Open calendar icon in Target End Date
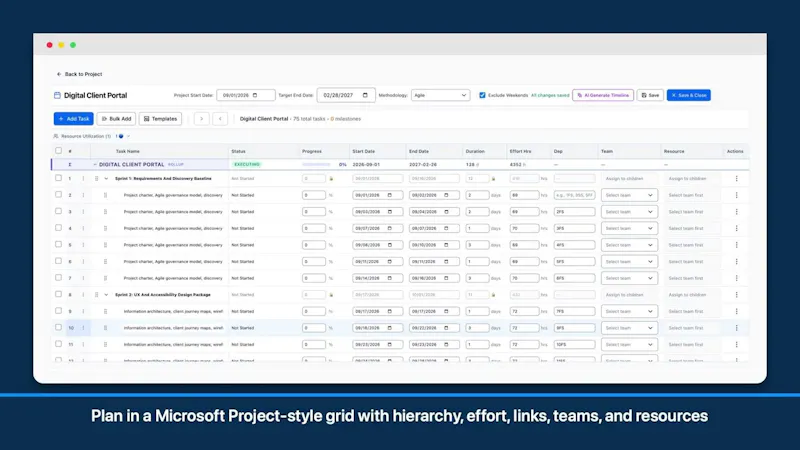This screenshot has height=450, width=800. click(365, 95)
